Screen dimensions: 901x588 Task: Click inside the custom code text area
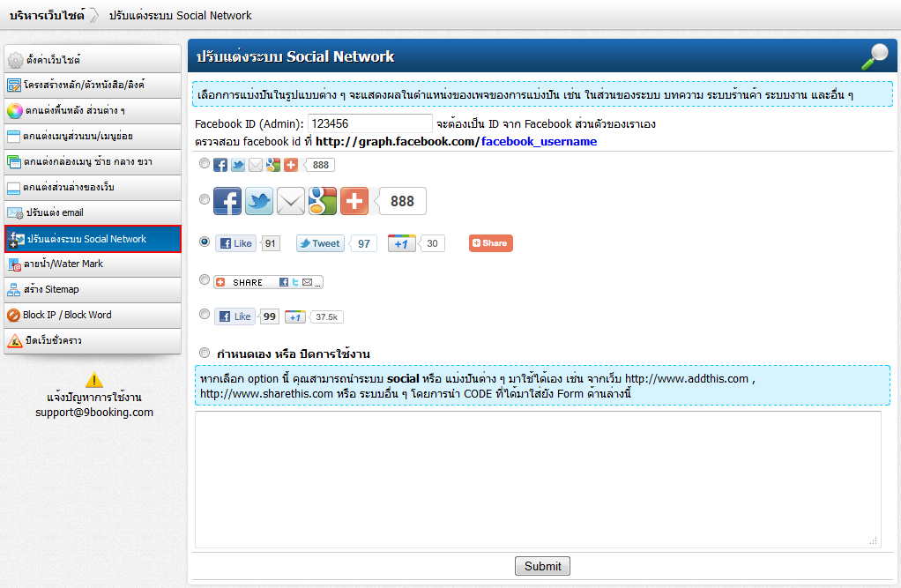(x=538, y=480)
